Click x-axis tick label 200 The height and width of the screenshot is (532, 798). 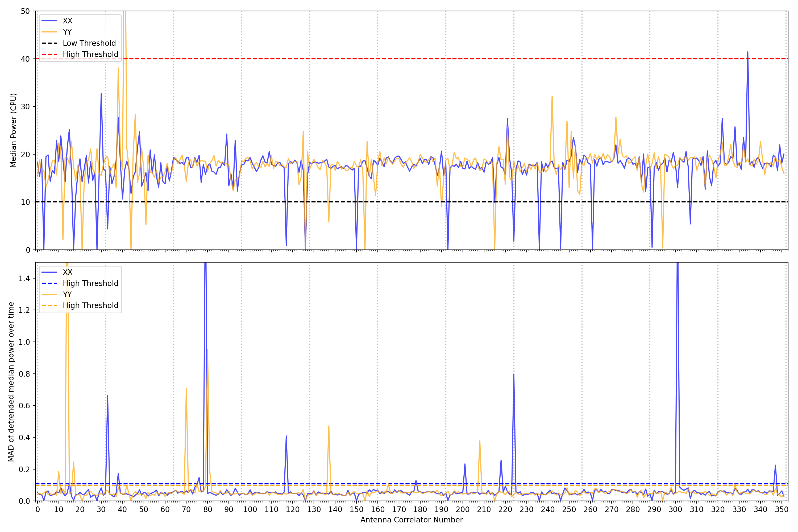[463, 510]
